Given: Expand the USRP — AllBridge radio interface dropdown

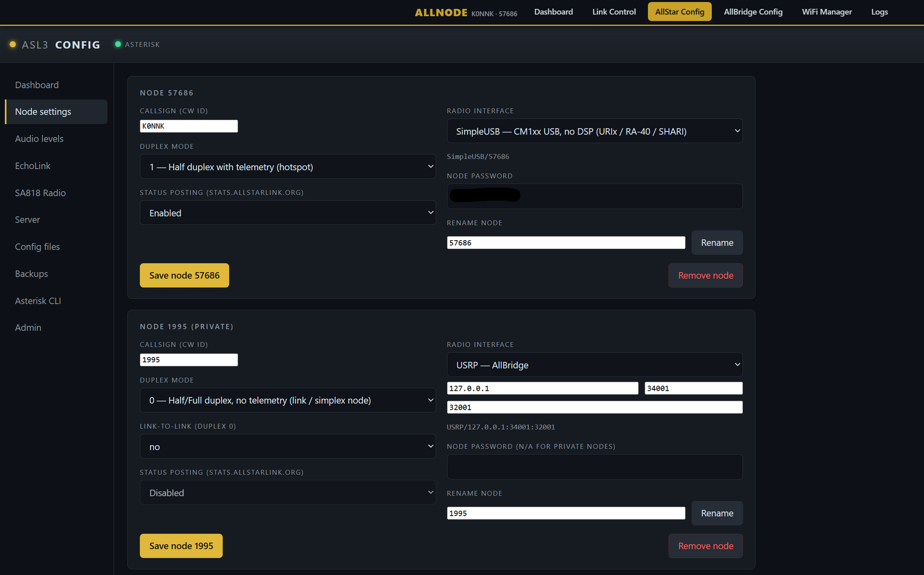Looking at the screenshot, I should (594, 365).
